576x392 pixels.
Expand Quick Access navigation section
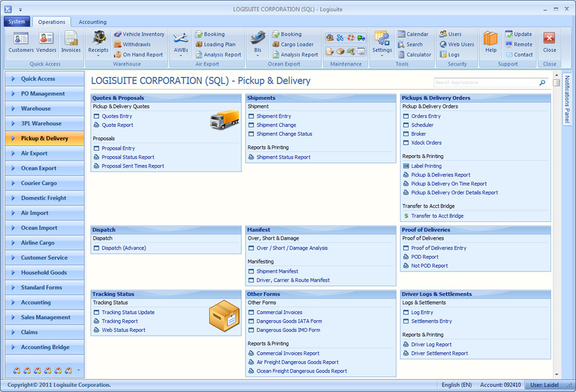coord(44,79)
